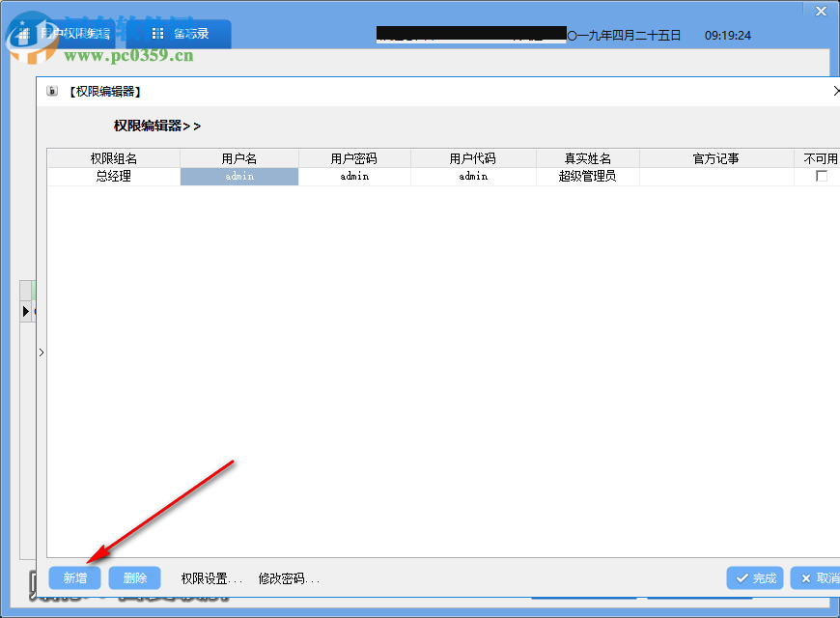Screen dimensions: 840x618
Task: Expand the left edge arrow panel
Action: 26,311
